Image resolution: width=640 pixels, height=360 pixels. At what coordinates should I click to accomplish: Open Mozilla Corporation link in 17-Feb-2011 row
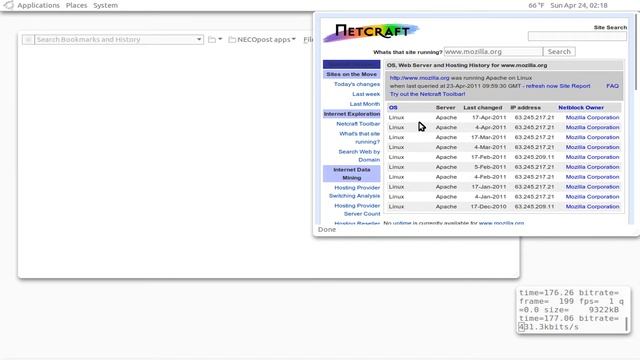click(x=592, y=157)
